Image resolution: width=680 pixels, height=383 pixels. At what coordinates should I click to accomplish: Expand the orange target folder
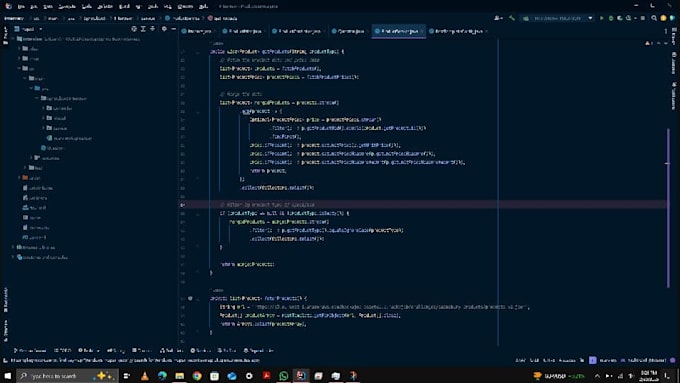pos(20,178)
